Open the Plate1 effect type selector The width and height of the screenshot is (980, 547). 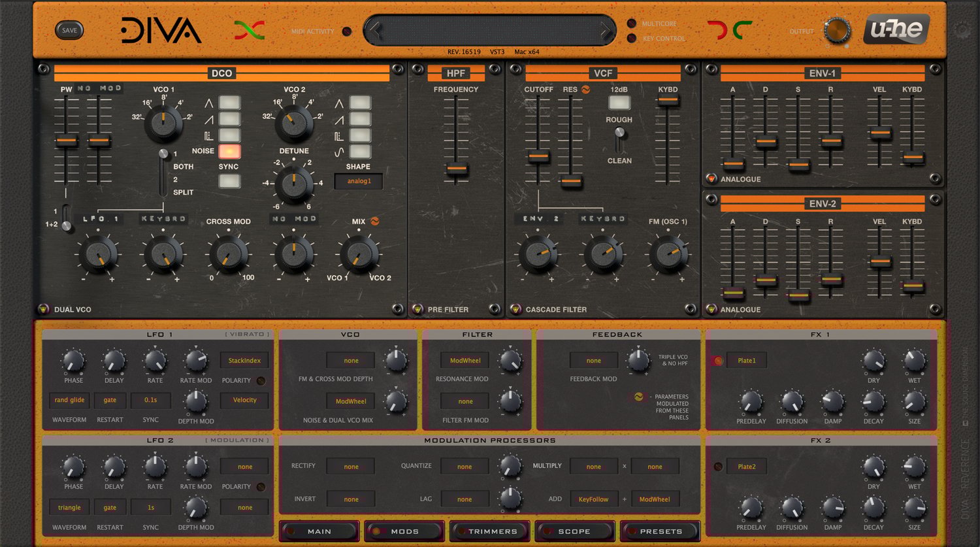click(x=747, y=361)
